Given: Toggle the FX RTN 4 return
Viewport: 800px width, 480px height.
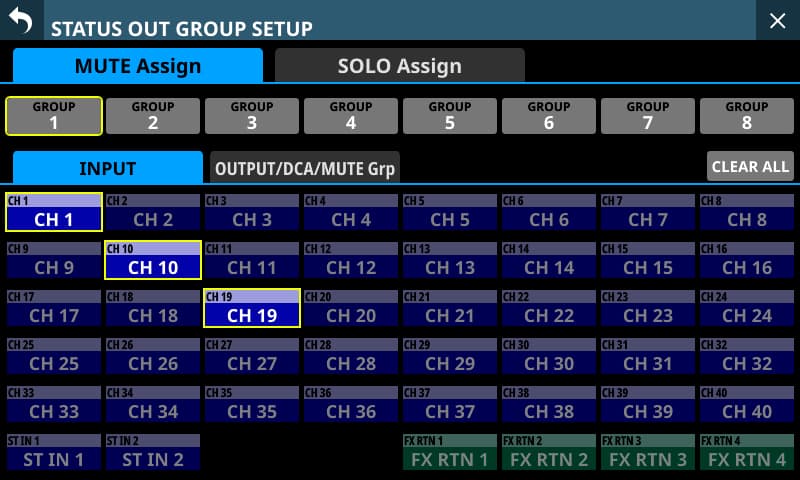Looking at the screenshot, I should click(747, 453).
